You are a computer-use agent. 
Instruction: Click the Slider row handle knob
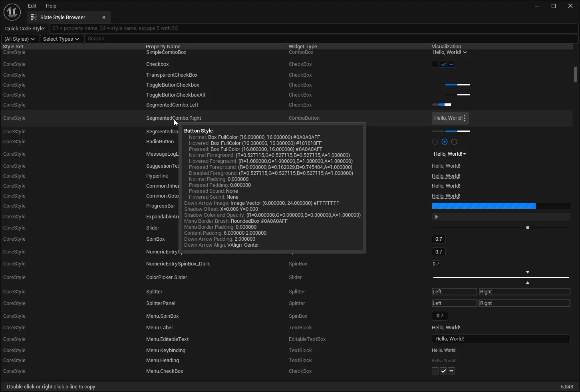[x=528, y=228]
